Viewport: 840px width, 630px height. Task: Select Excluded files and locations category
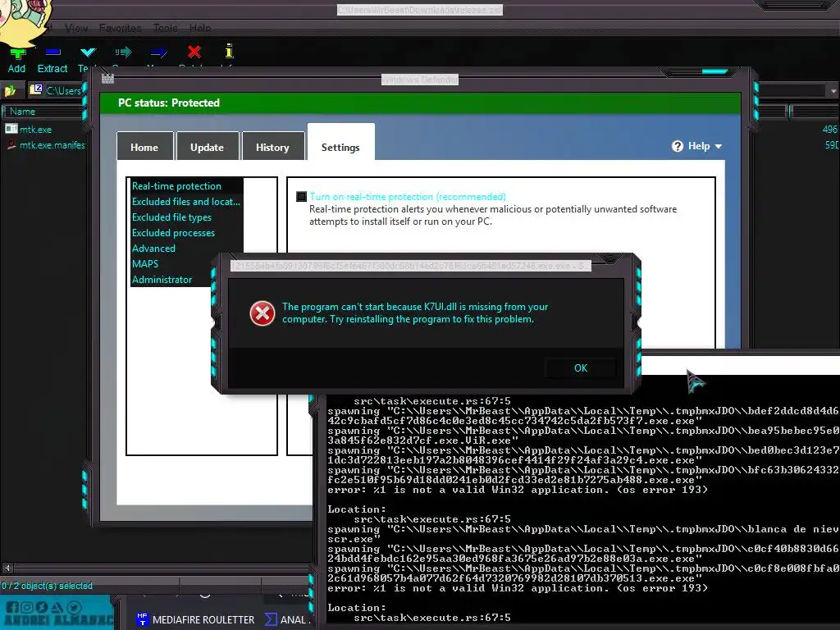point(187,202)
